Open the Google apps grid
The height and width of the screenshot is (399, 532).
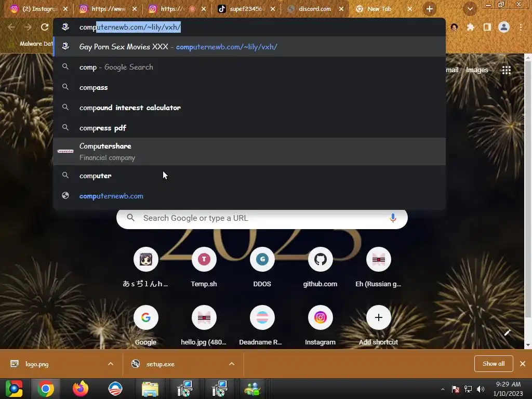506,70
